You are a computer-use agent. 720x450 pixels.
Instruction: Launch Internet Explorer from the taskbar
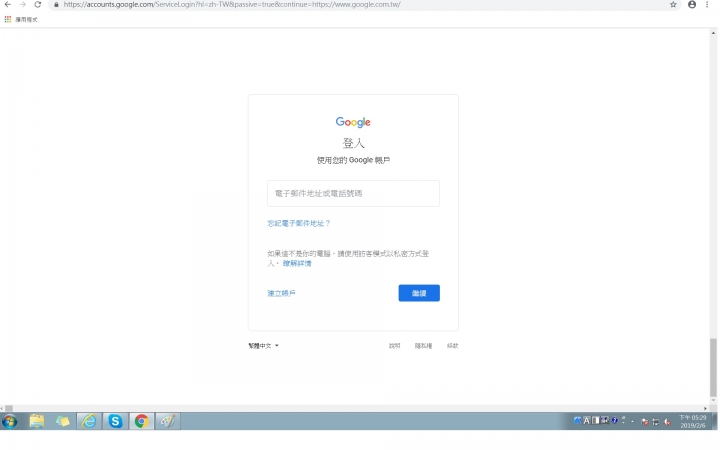point(89,421)
